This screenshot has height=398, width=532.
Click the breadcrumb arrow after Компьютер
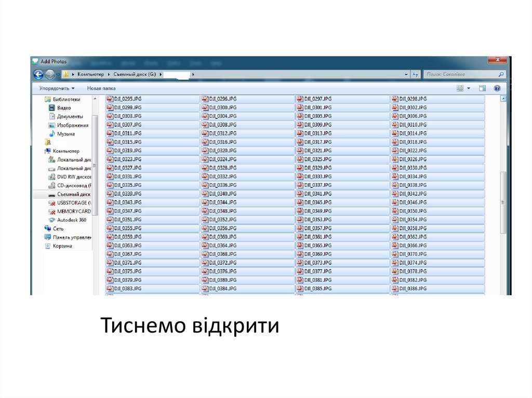(x=110, y=74)
